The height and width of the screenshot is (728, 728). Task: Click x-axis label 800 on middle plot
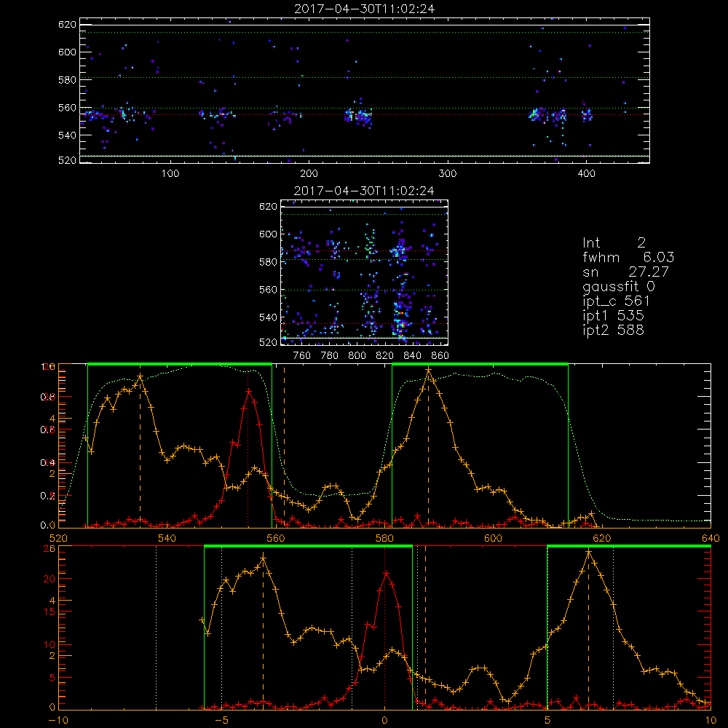pyautogui.click(x=357, y=356)
